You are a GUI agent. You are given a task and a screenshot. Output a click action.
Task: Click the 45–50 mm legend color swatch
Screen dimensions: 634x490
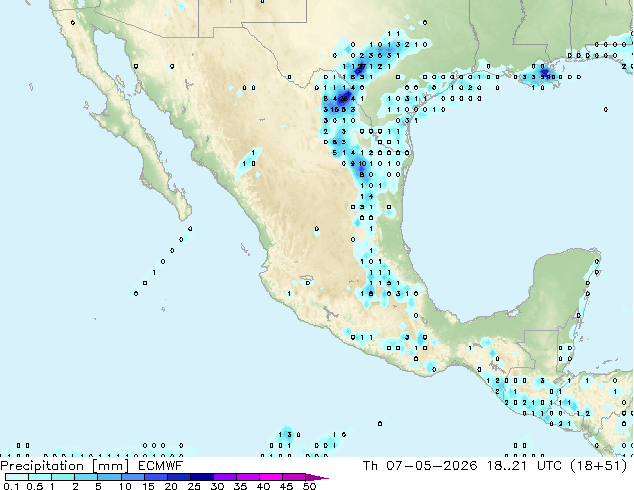pyautogui.click(x=294, y=477)
